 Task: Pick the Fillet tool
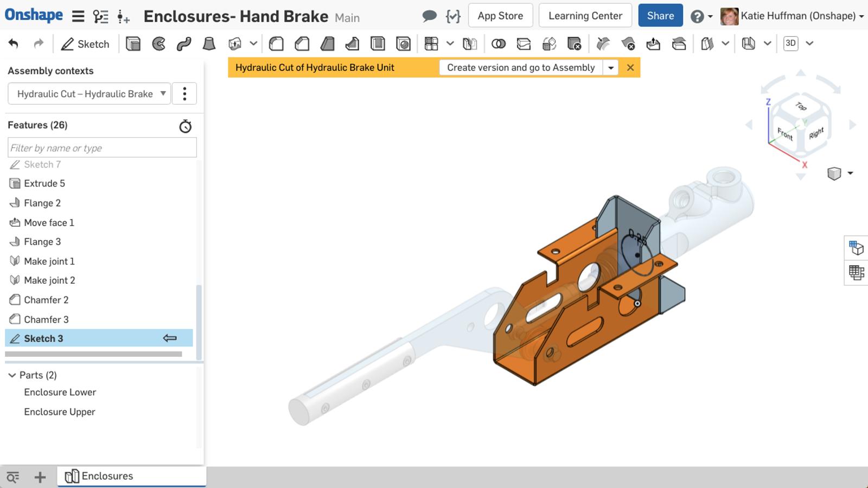(276, 44)
